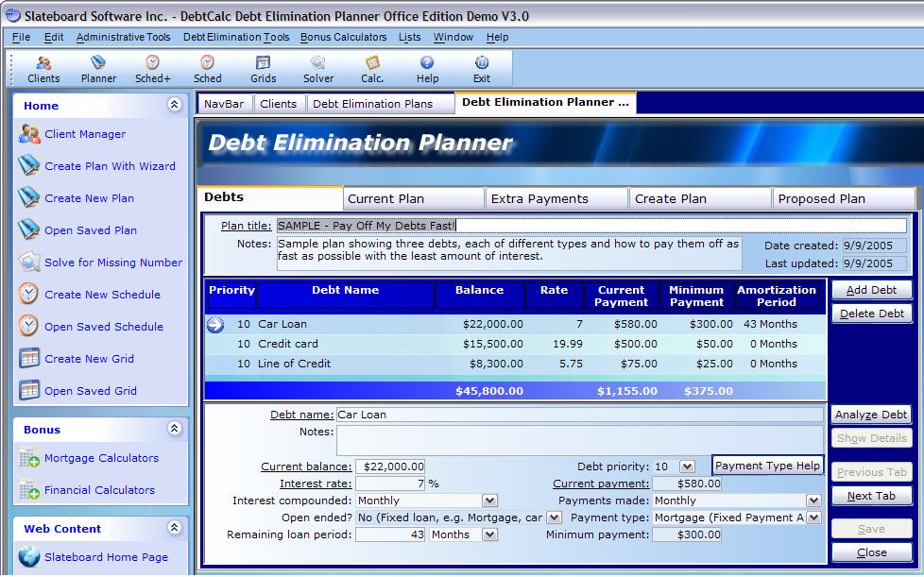
Task: Open the Sched+ toolbar icon
Action: [153, 69]
